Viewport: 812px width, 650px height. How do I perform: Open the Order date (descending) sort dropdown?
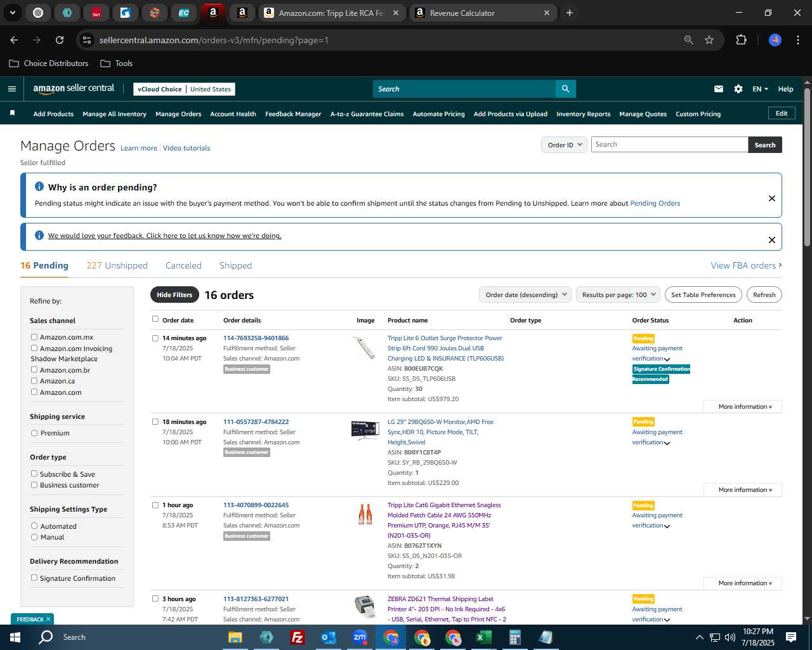click(x=525, y=295)
